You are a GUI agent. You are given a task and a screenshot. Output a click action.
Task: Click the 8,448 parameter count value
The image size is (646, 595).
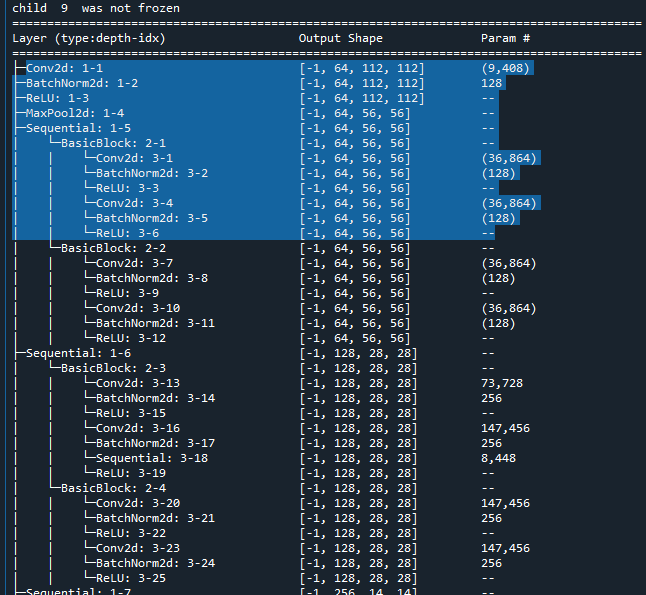tap(498, 458)
